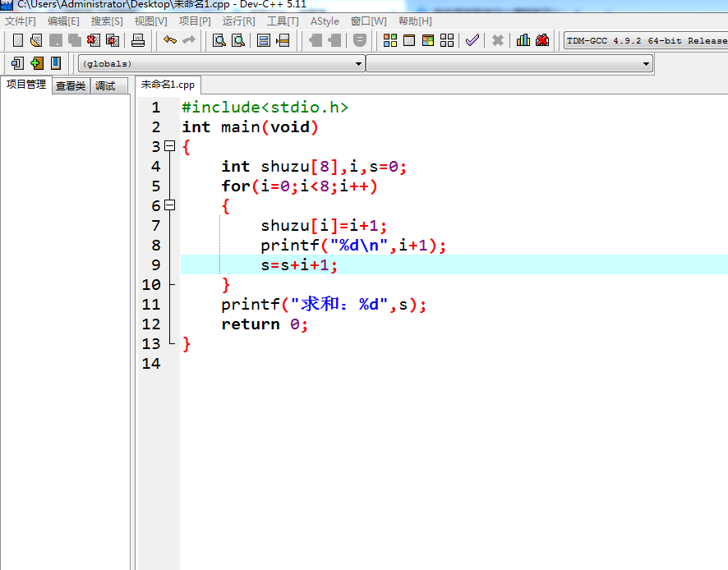This screenshot has width=728, height=570.
Task: Click the printf 求和 line
Action: 324,304
